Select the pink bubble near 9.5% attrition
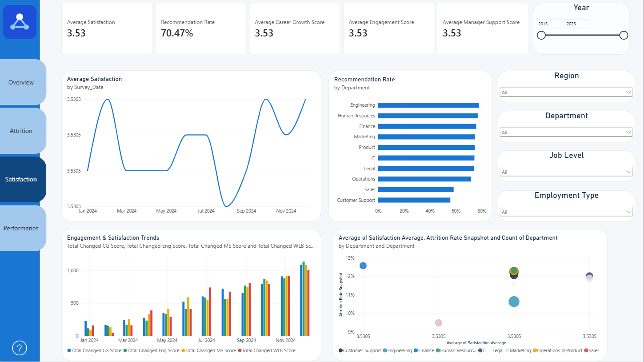This screenshot has width=644, height=362. pyautogui.click(x=439, y=323)
